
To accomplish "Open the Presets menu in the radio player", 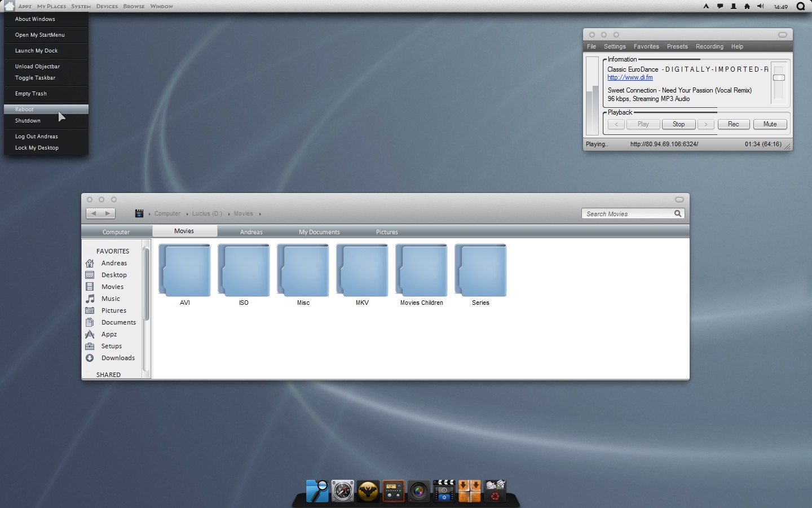I will [x=677, y=46].
